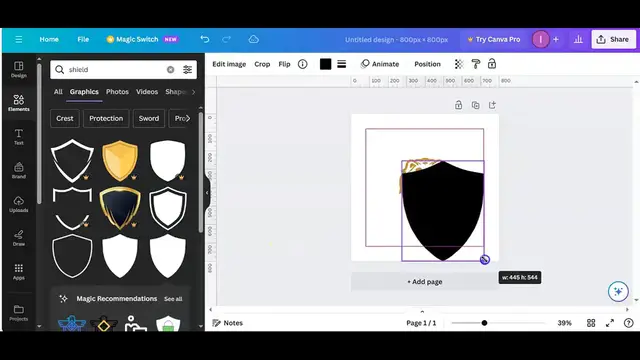Open the Uploads panel in sidebar
This screenshot has width=640, height=360.
19,204
